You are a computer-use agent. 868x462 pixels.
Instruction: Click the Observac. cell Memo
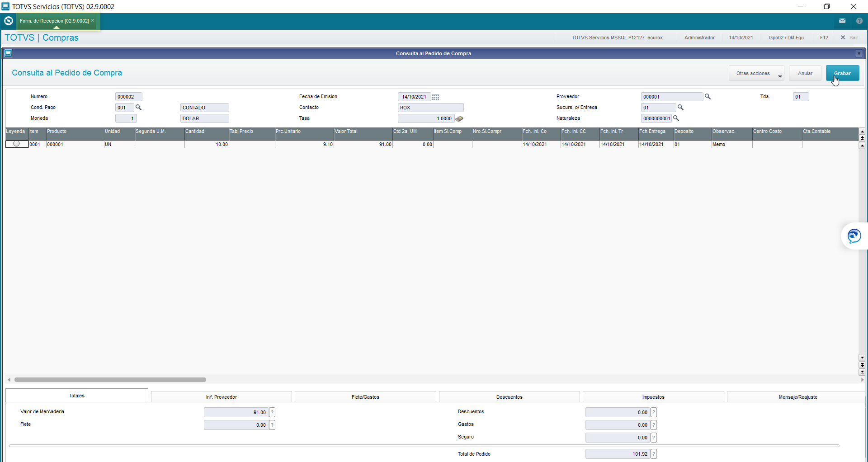(x=732, y=144)
